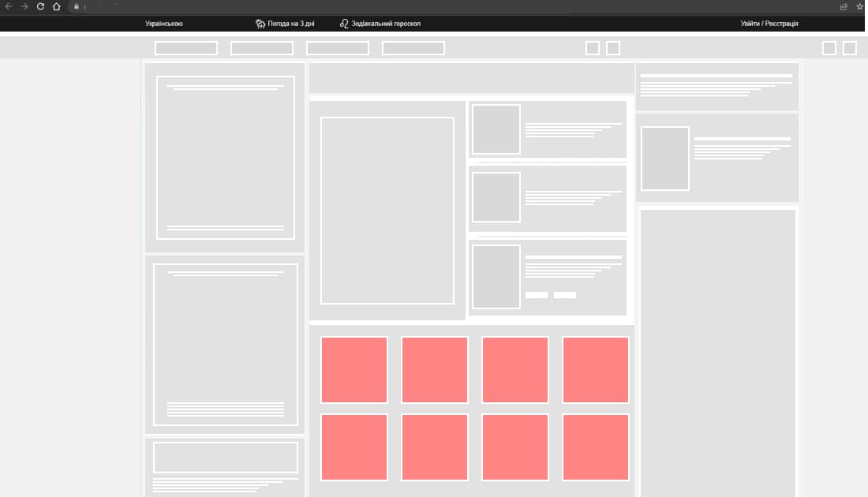868x497 pixels.
Task: Click the lock icon in the address bar
Action: click(x=77, y=6)
